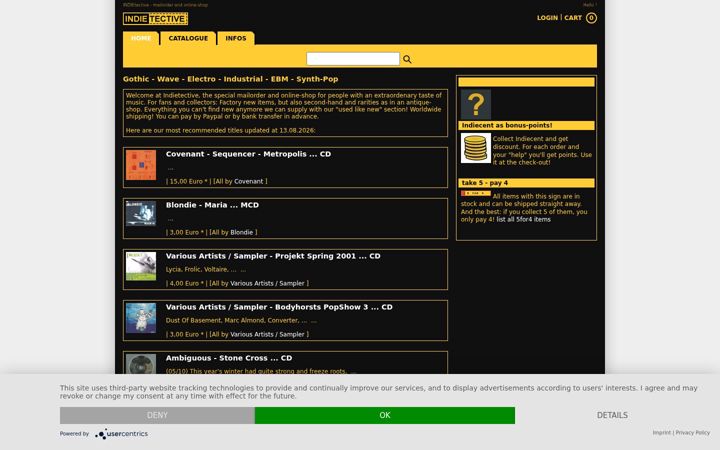720x450 pixels.
Task: Click the Gothic - Wave - Electro genre heading
Action: coord(231,79)
